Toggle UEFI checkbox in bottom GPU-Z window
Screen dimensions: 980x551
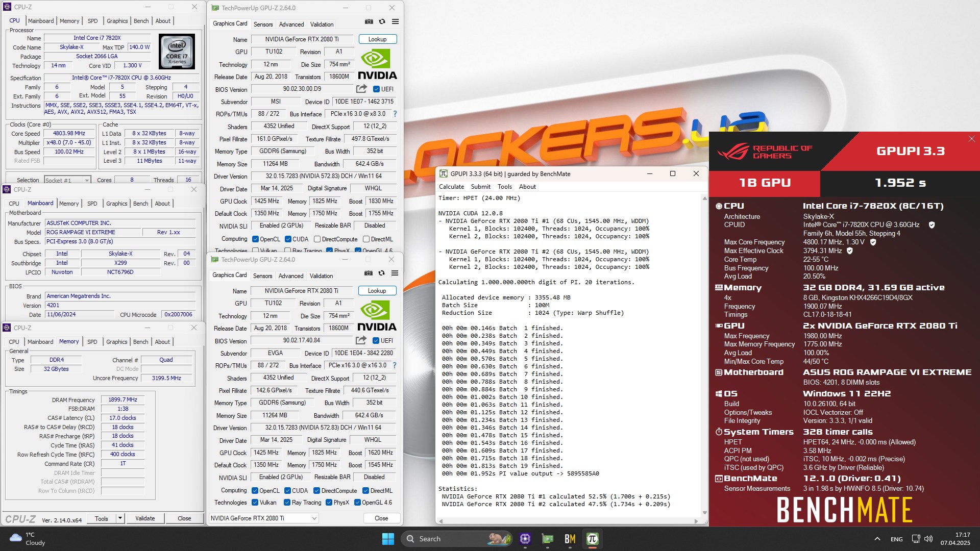376,340
